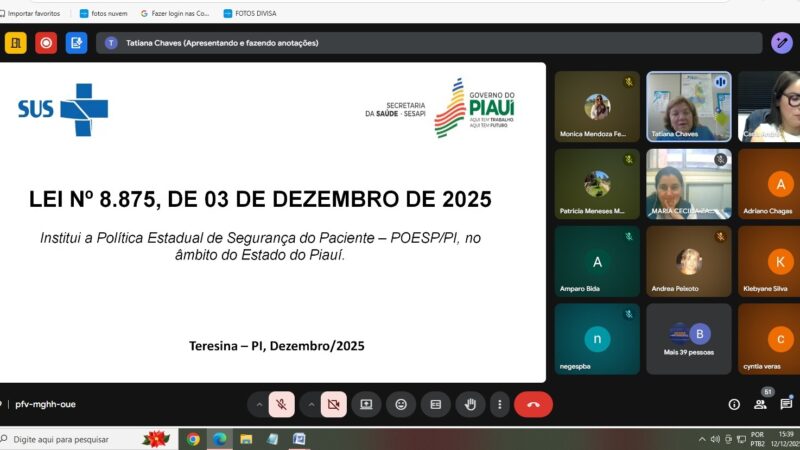
Task: Expand audio settings arrow beside microphone
Action: point(259,405)
